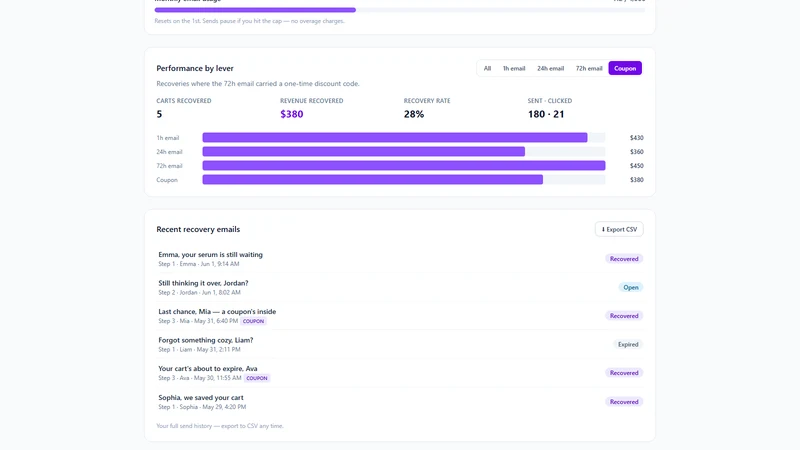Click the Recovered badge on Ava's row
The image size is (800, 450).
tap(624, 373)
